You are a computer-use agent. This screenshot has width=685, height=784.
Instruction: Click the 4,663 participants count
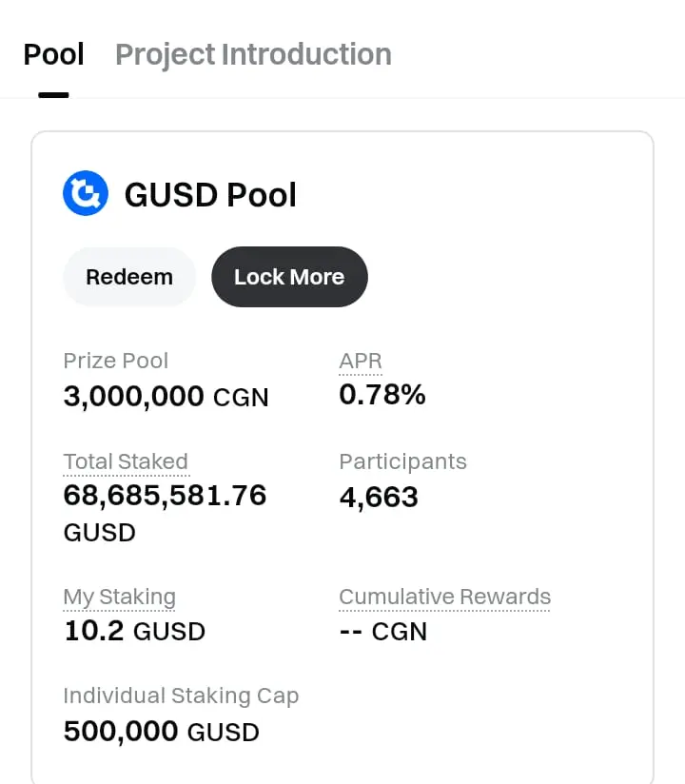click(379, 497)
